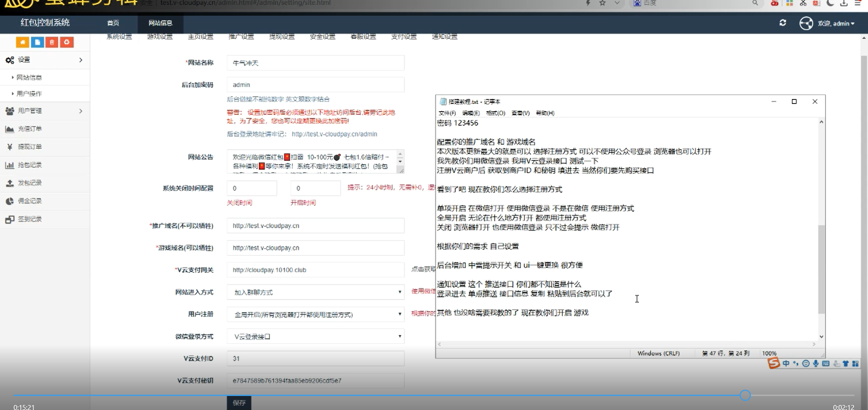Image resolution: width=868 pixels, height=410 pixels.
Task: Click the admin avatar icon in the header
Action: 806,23
